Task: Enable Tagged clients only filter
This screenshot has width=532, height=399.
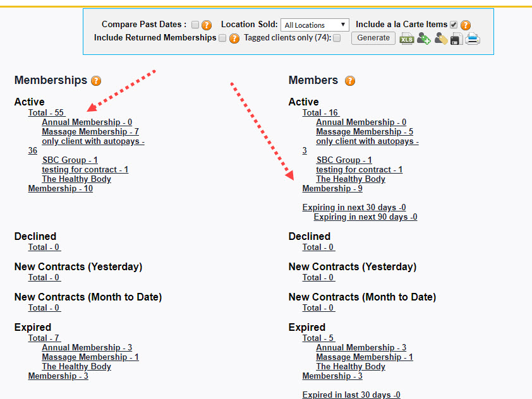Action: coord(337,38)
